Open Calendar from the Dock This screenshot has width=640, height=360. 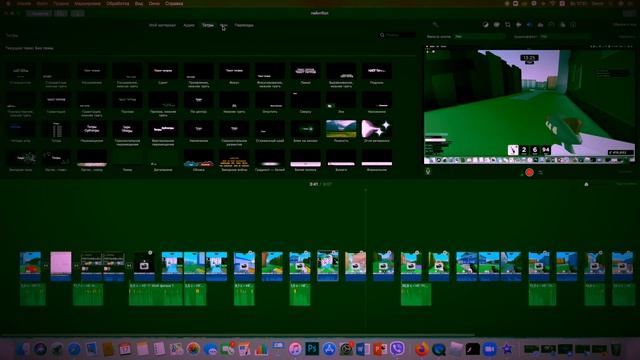[125, 349]
